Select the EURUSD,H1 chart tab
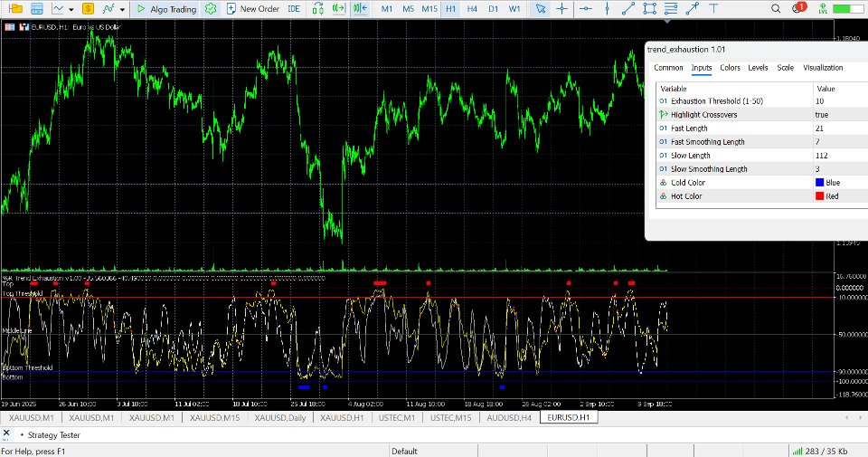Screen dimensions: 868x457 pos(569,418)
